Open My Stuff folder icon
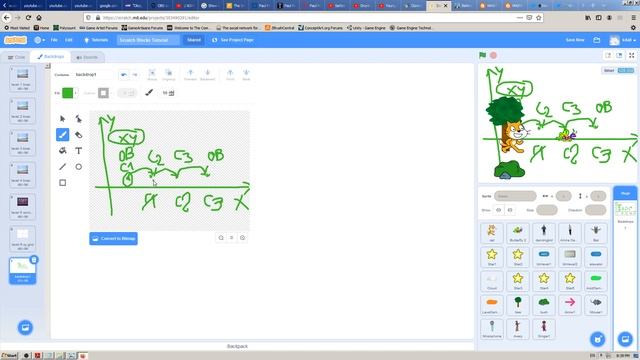640x360 pixels. coord(597,40)
